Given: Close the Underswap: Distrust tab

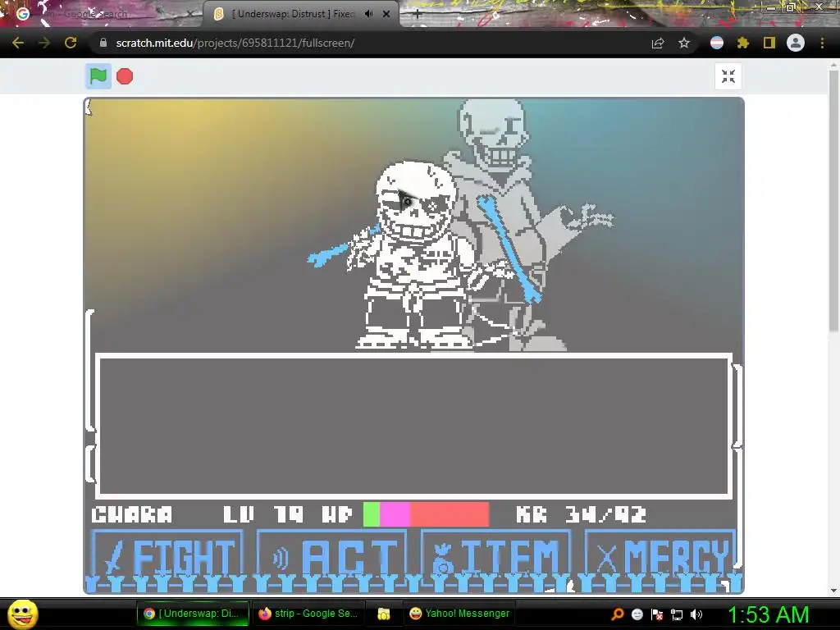Looking at the screenshot, I should 386,14.
